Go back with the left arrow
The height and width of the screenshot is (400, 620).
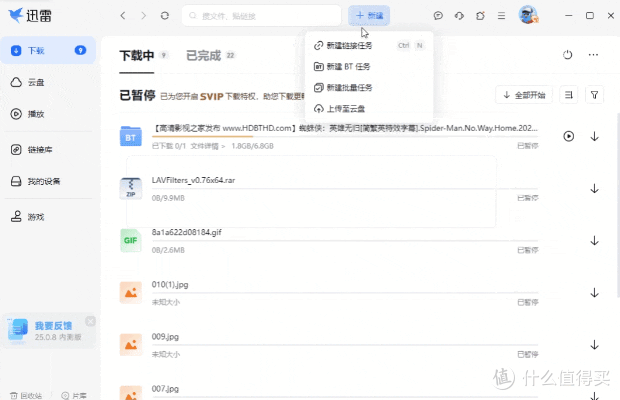(x=123, y=15)
